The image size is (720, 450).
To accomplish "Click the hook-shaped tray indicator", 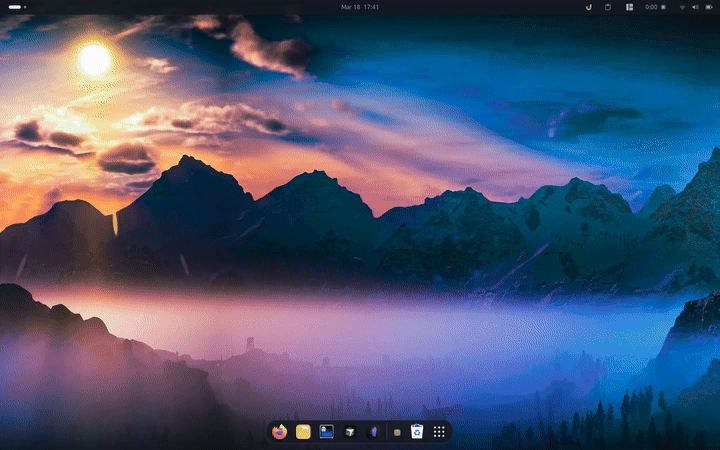I will click(x=588, y=7).
